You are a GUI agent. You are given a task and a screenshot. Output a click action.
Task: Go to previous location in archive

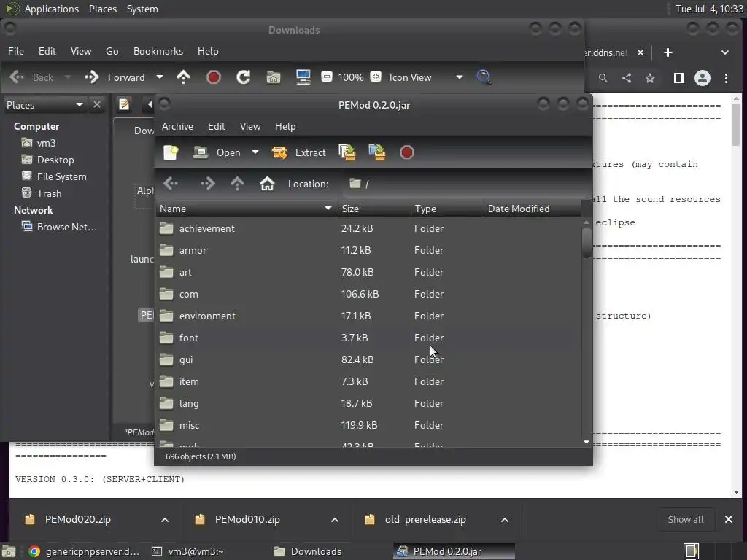(171, 184)
